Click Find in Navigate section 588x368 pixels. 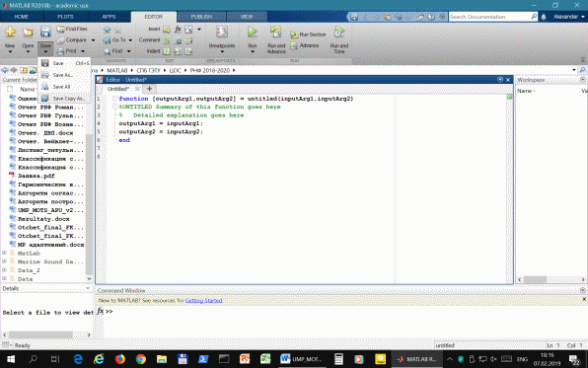113,51
